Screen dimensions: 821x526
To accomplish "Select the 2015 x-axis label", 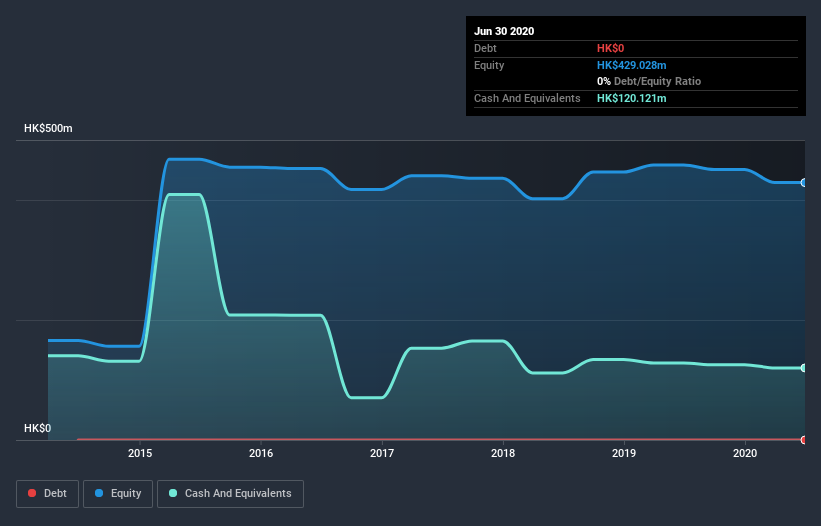I will [140, 453].
